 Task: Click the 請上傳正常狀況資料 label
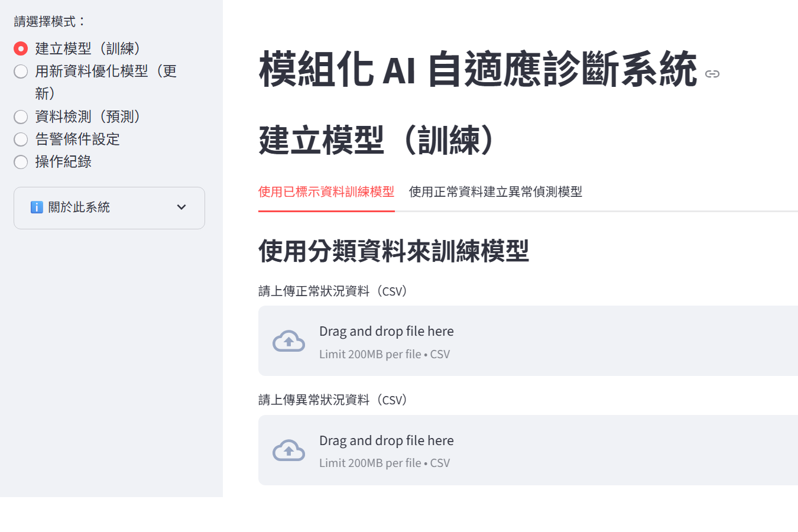(x=332, y=291)
